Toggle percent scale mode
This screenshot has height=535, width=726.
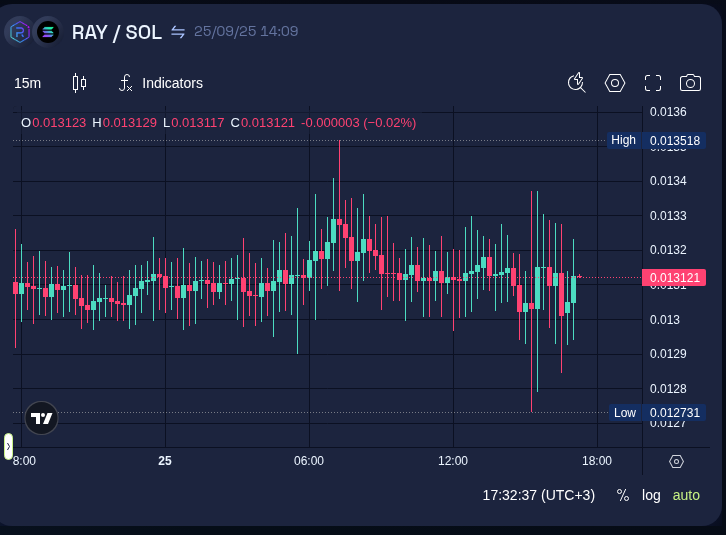(x=623, y=495)
